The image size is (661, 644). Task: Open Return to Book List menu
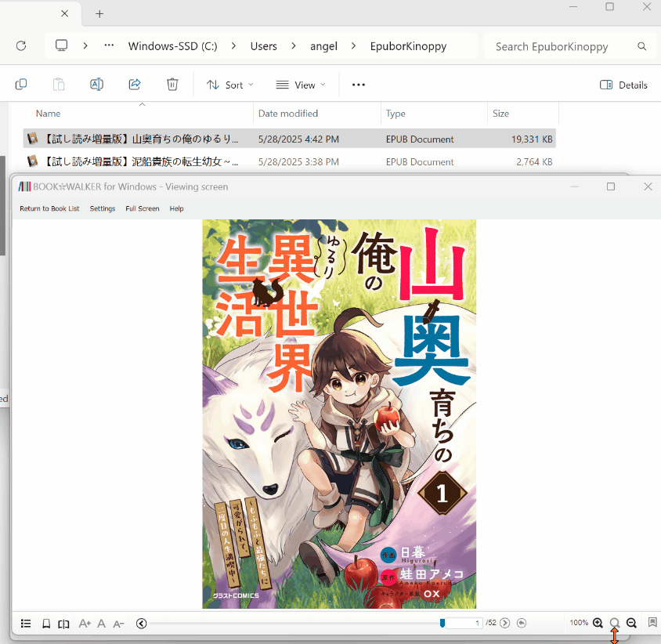[x=49, y=208]
